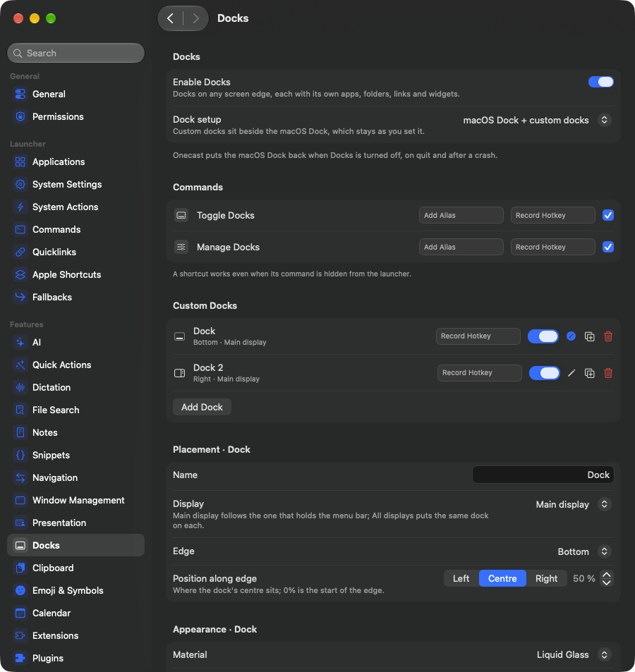Open Extensions in the sidebar
This screenshot has width=635, height=672.
[x=76, y=635]
